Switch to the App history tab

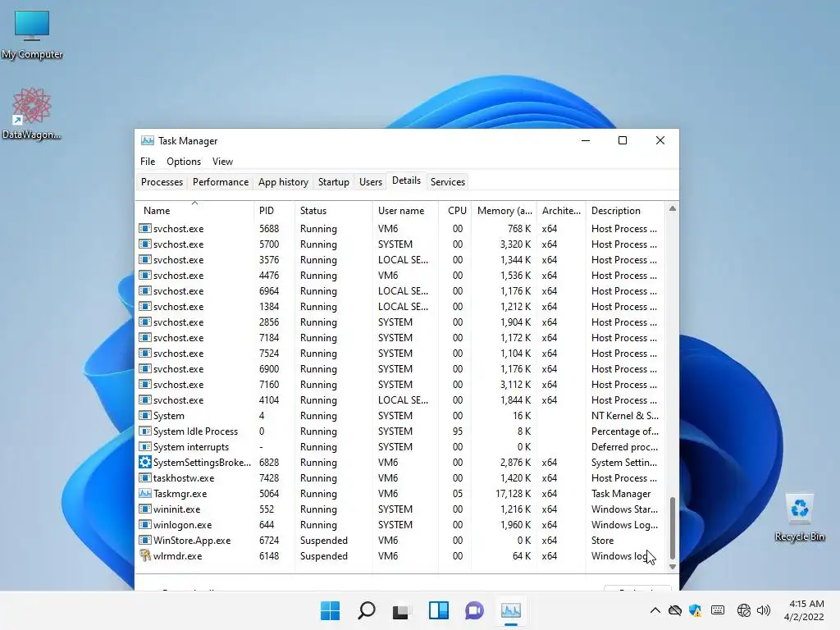tap(283, 182)
